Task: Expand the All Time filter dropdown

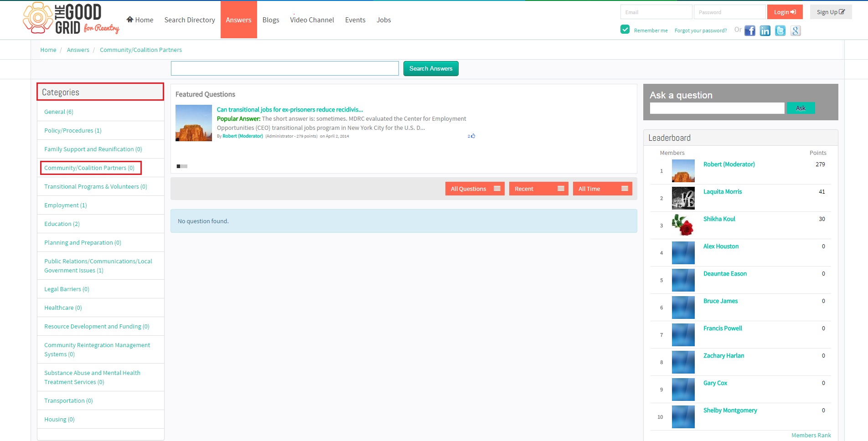Action: (x=602, y=189)
